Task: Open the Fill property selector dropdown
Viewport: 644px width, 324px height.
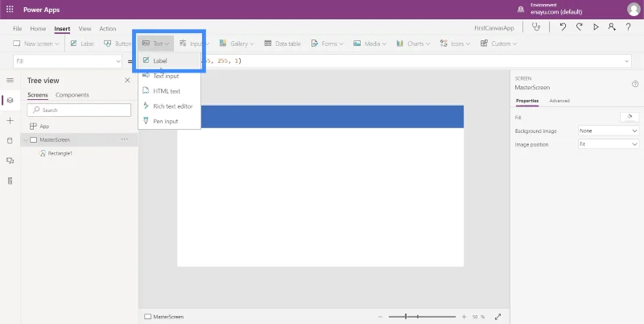Action: click(68, 61)
